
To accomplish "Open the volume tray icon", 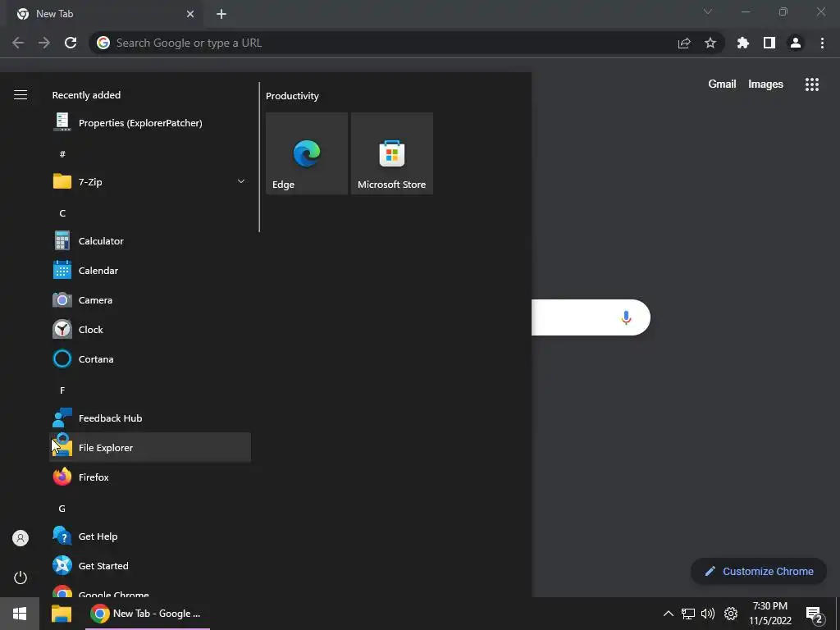I will 708,614.
